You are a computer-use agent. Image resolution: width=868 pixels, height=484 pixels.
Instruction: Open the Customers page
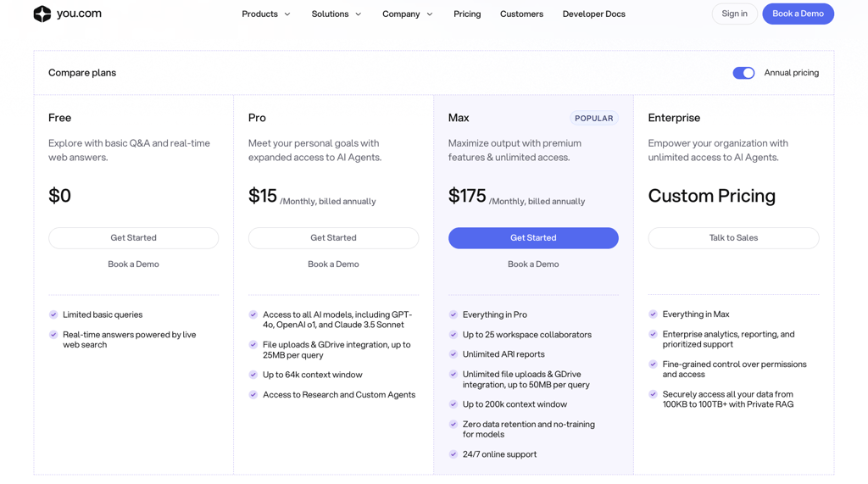[x=521, y=14]
